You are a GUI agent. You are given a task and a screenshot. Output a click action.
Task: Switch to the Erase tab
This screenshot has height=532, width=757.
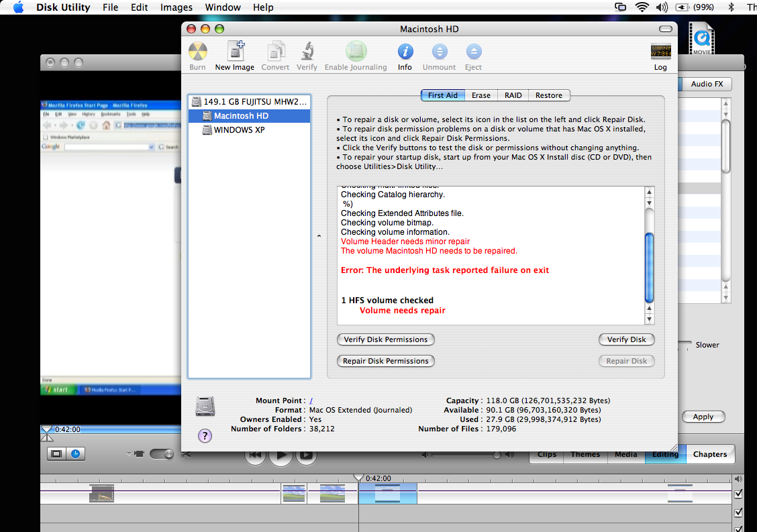(x=481, y=95)
